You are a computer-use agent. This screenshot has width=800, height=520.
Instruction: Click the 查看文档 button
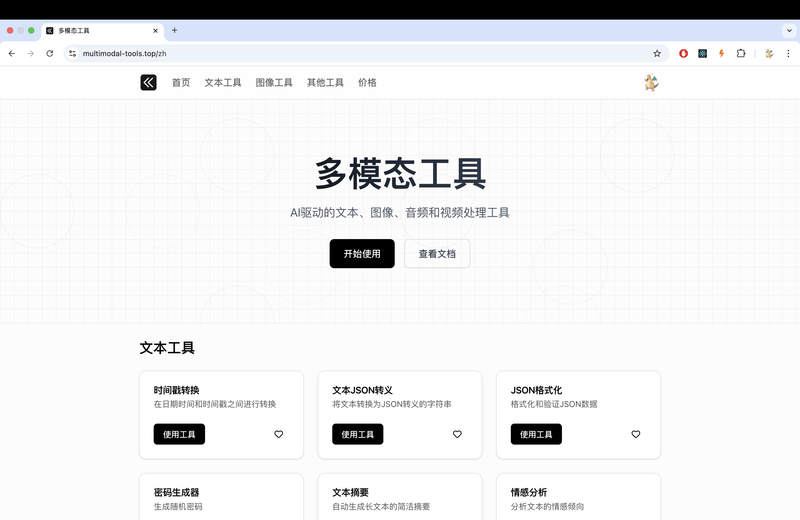437,254
